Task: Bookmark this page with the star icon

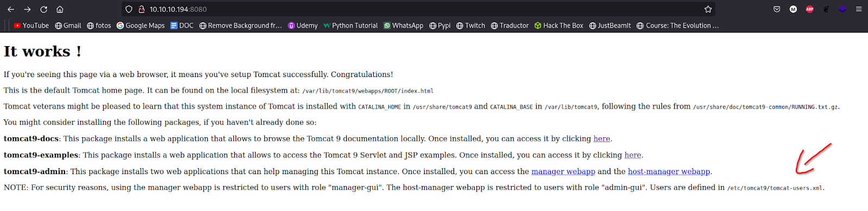Action: click(708, 9)
